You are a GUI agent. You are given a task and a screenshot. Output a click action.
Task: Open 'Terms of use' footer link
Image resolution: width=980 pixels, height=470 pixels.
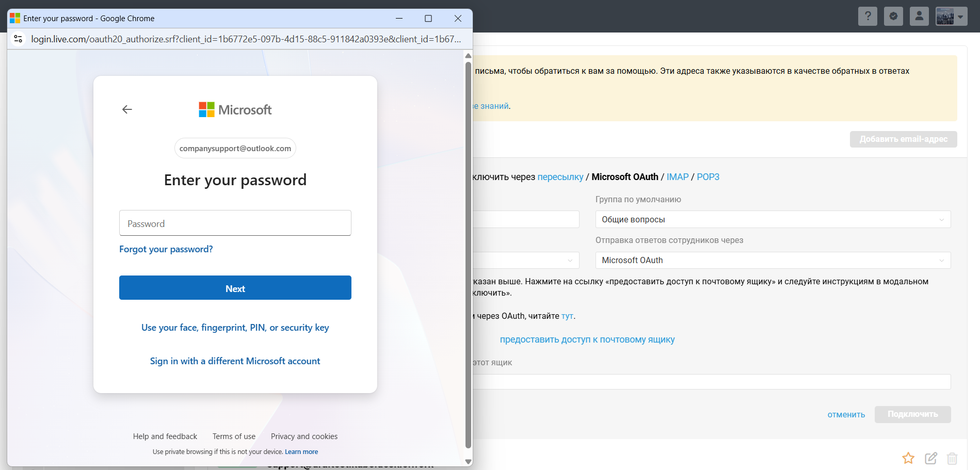(234, 436)
